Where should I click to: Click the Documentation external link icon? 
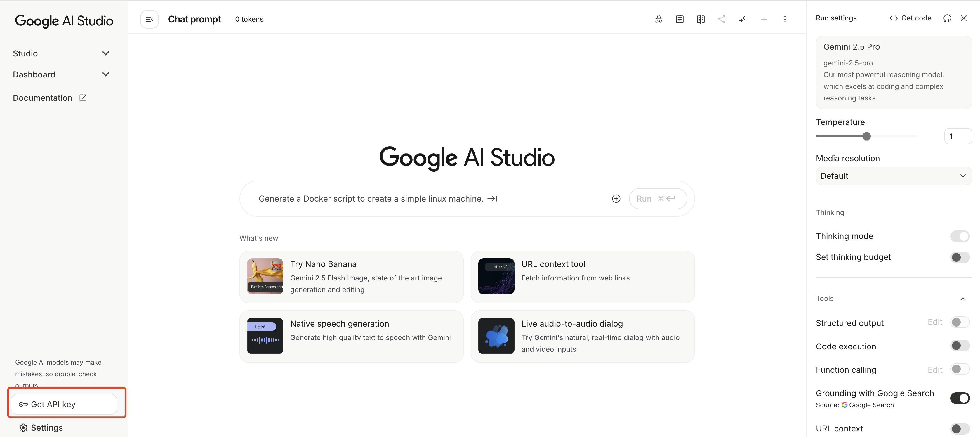83,98
